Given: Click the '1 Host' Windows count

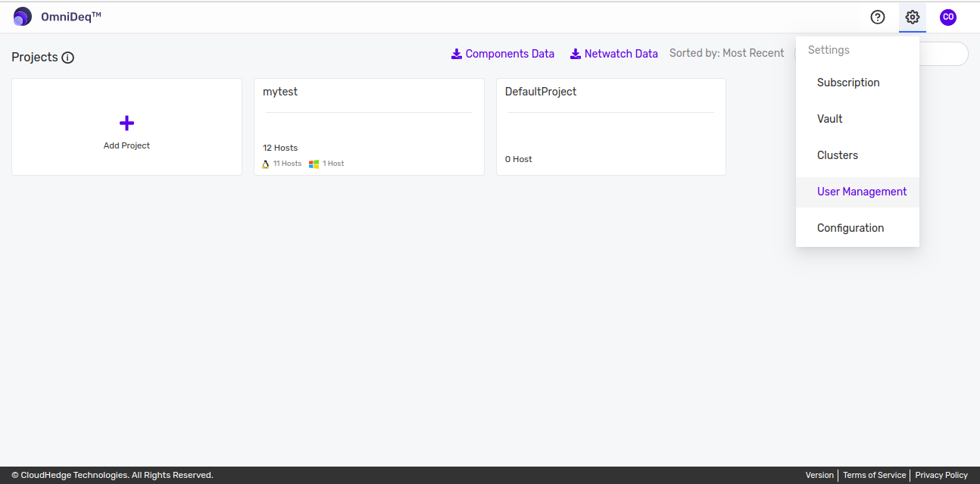Looking at the screenshot, I should [x=333, y=164].
